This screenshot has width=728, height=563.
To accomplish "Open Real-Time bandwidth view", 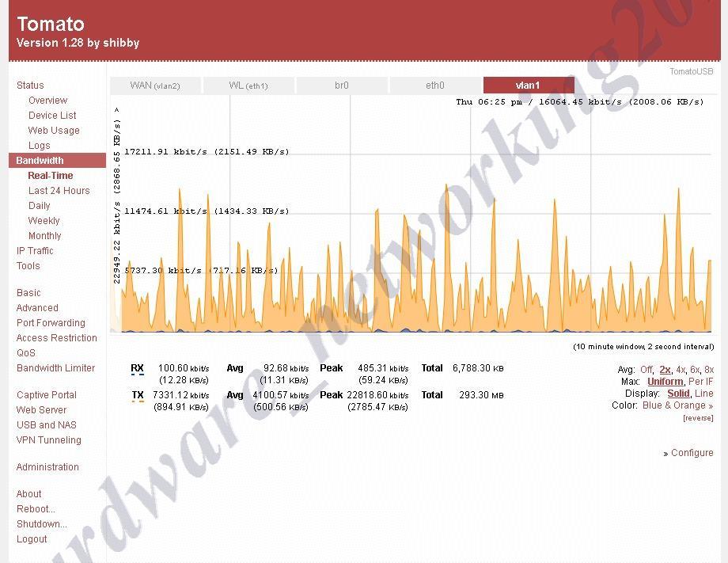I will tap(51, 176).
